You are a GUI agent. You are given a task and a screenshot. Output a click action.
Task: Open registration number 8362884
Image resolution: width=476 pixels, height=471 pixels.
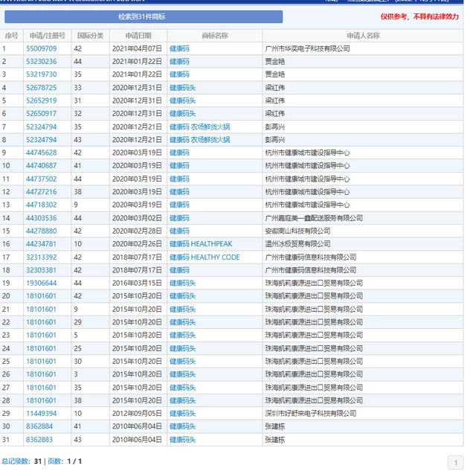tap(39, 426)
